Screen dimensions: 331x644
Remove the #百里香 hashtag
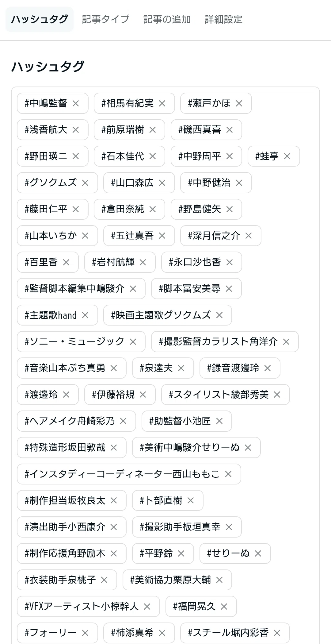(x=66, y=262)
